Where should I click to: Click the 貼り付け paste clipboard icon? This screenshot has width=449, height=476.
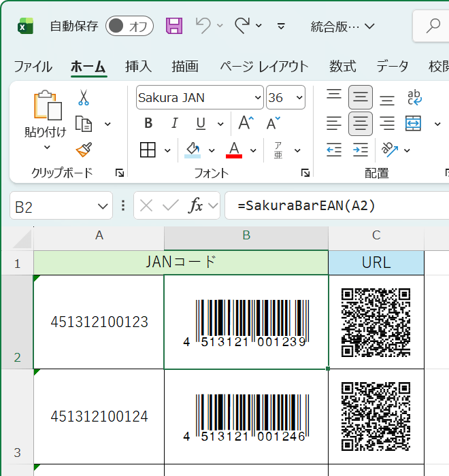pyautogui.click(x=48, y=105)
